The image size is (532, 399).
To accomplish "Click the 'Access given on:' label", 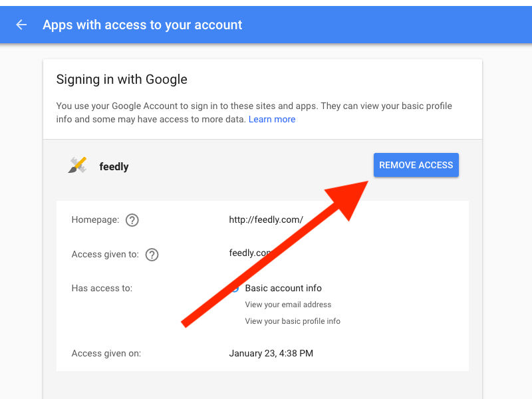I will [106, 353].
